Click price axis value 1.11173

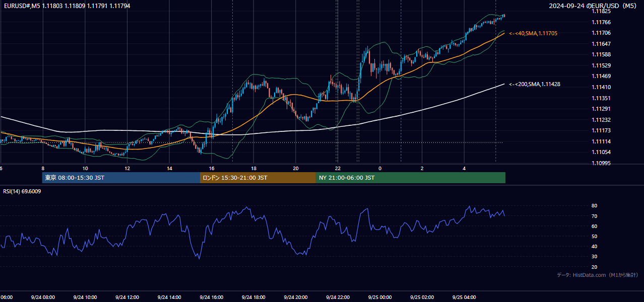pos(602,130)
